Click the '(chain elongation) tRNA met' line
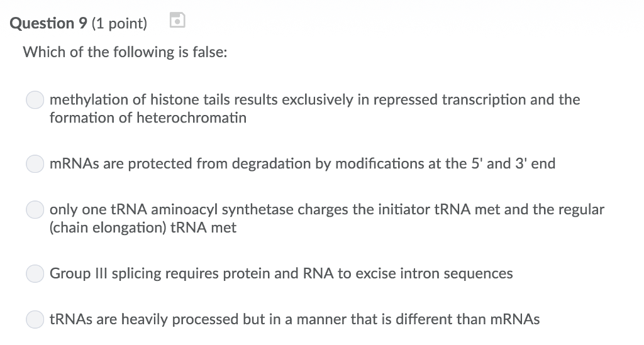This screenshot has height=345, width=644. (143, 227)
